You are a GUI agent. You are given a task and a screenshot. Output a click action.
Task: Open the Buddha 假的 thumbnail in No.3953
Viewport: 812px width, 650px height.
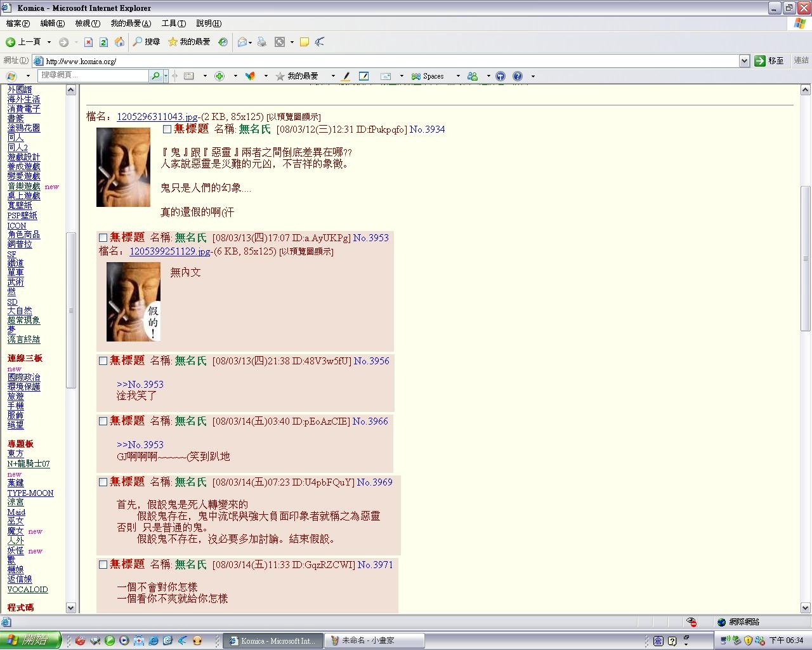133,302
